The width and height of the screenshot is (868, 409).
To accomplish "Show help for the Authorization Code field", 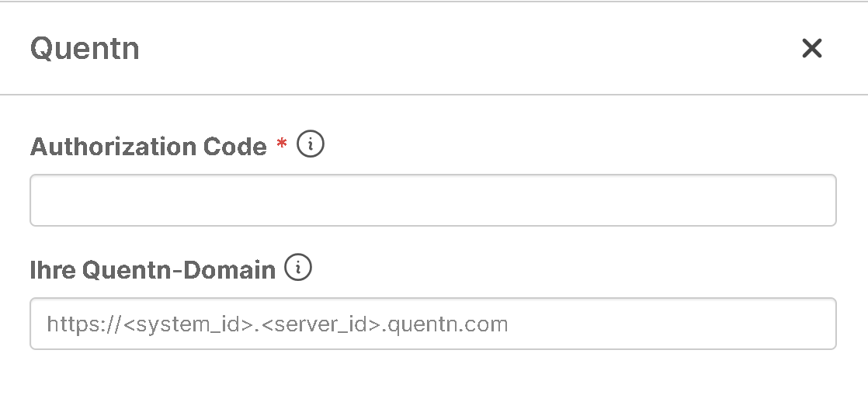I will click(x=311, y=144).
